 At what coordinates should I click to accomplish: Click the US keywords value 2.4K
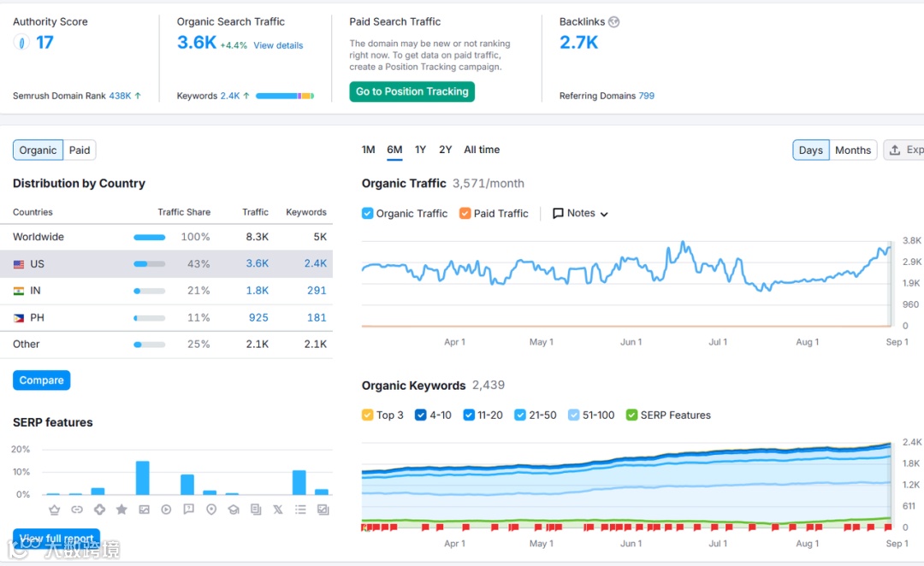315,263
